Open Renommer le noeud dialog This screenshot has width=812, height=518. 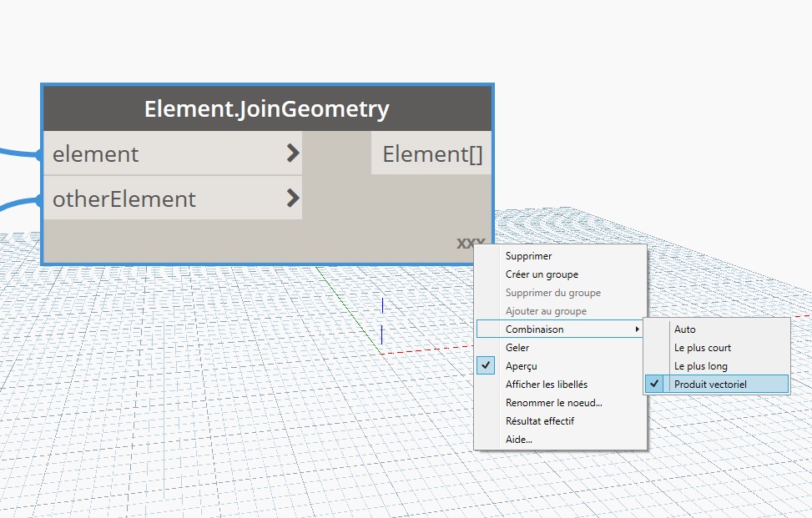[x=553, y=403]
